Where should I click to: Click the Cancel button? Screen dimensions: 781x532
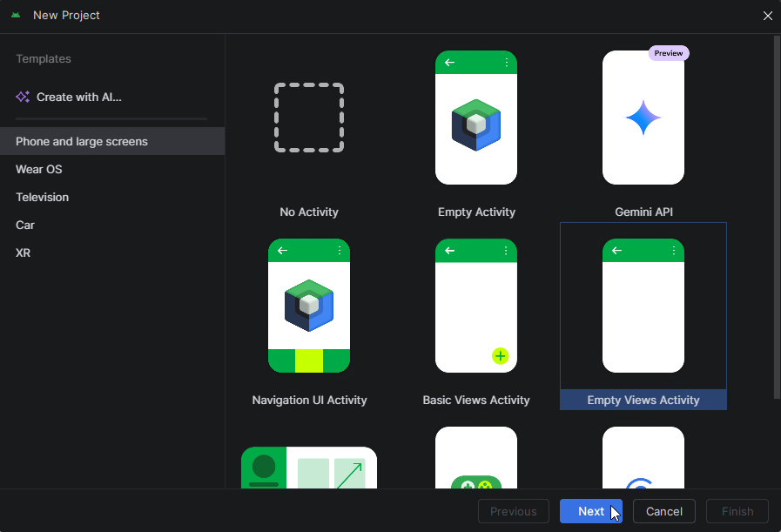pos(664,511)
